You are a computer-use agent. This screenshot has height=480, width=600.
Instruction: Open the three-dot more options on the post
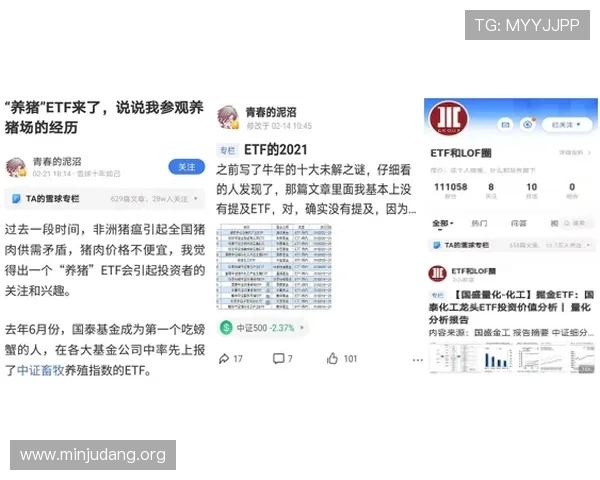click(418, 360)
